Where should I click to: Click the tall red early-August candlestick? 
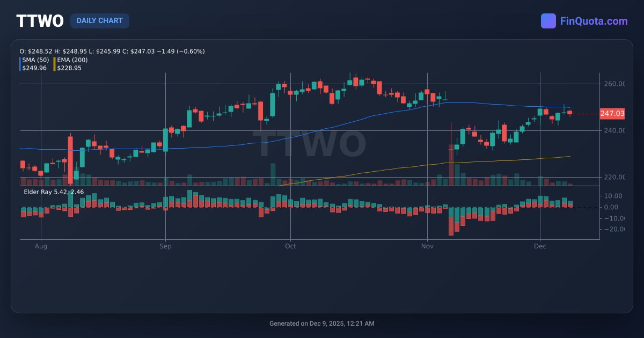coord(70,159)
